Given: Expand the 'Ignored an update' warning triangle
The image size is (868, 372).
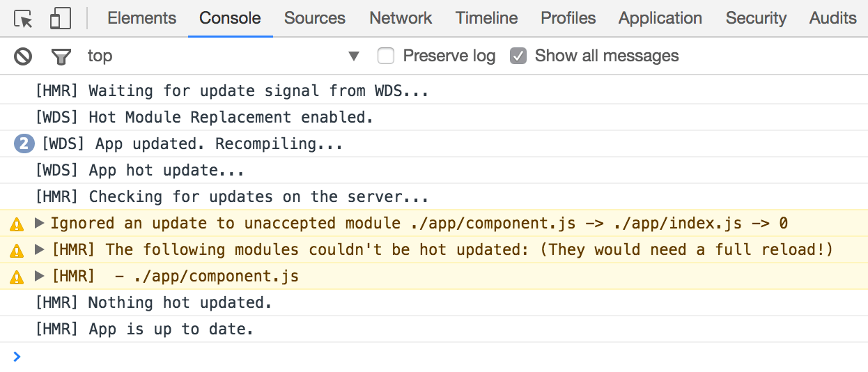Looking at the screenshot, I should pos(40,224).
